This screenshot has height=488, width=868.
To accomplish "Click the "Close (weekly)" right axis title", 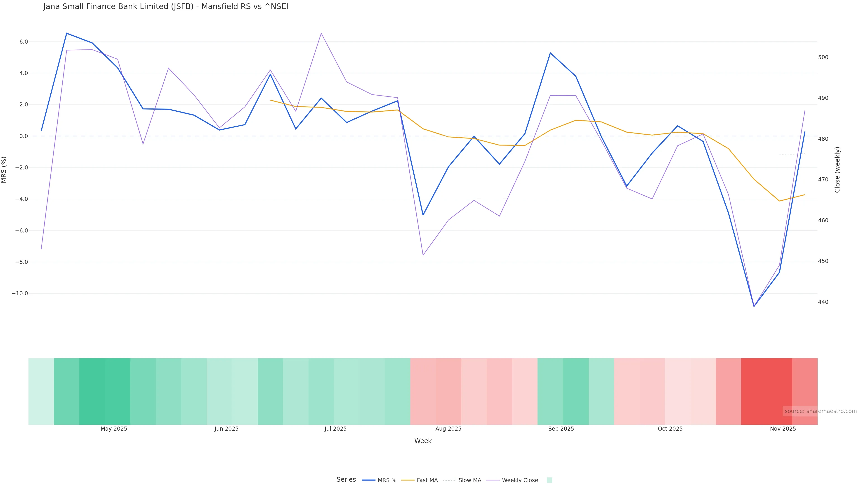I will pyautogui.click(x=837, y=170).
